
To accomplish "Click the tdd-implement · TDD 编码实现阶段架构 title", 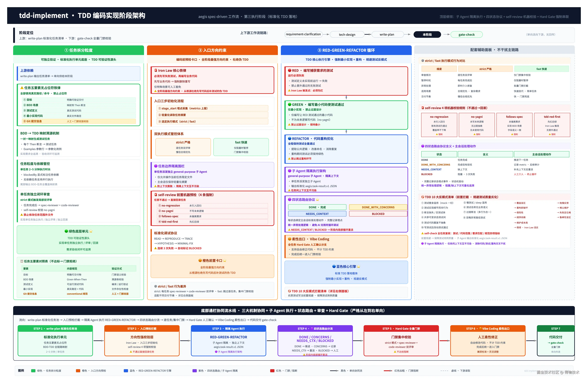I will click(82, 16).
